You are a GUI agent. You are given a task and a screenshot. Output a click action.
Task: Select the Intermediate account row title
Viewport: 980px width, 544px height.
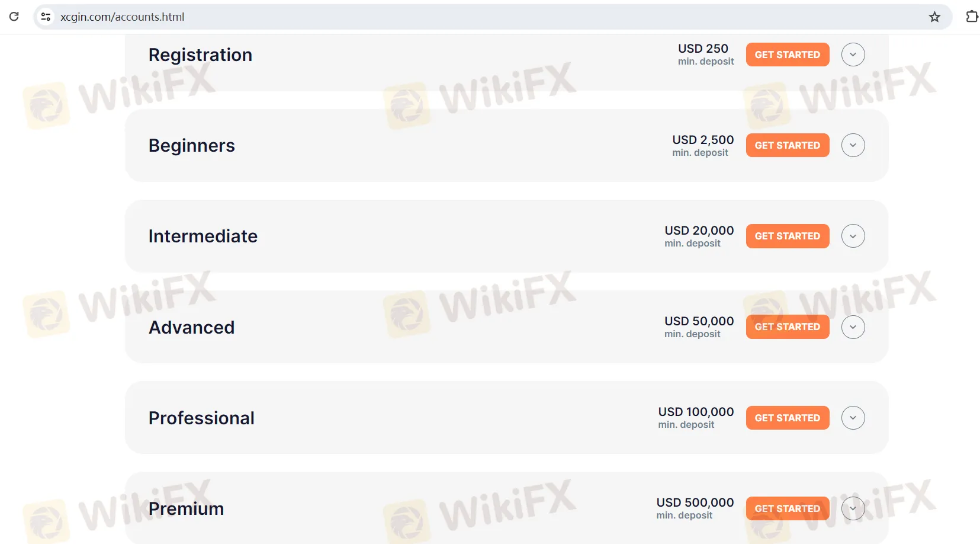point(203,236)
